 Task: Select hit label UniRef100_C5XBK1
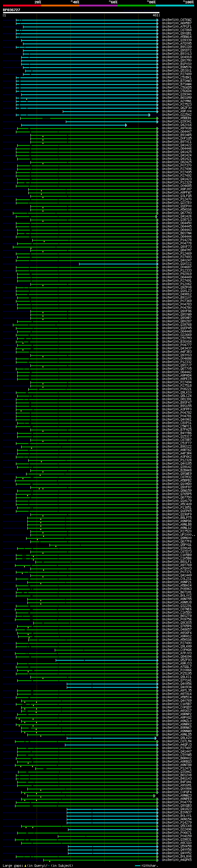[176, 78]
